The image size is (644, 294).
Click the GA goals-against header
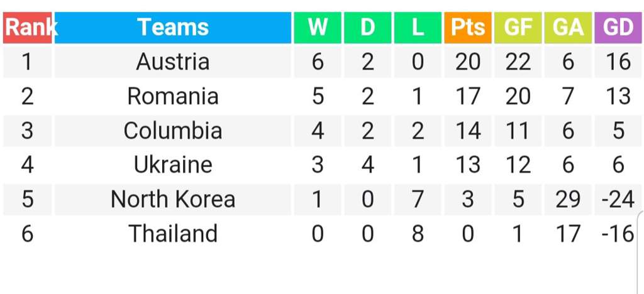[568, 28]
